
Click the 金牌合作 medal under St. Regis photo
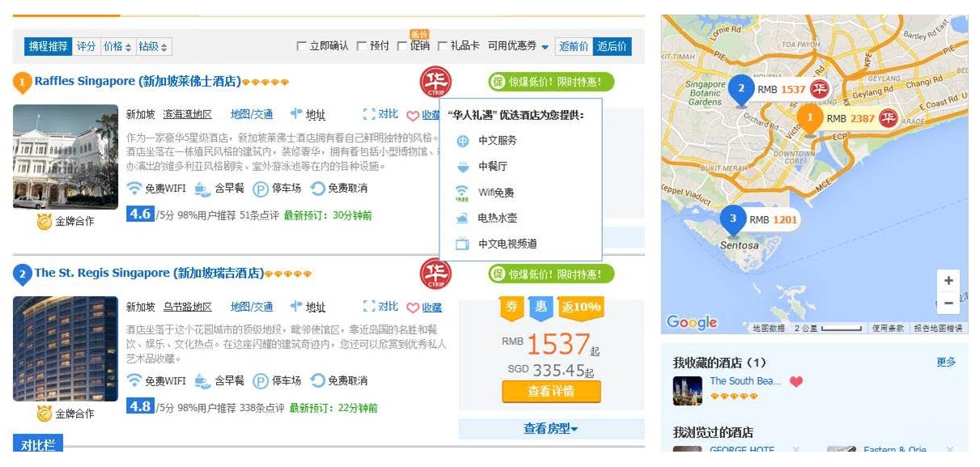(45, 414)
